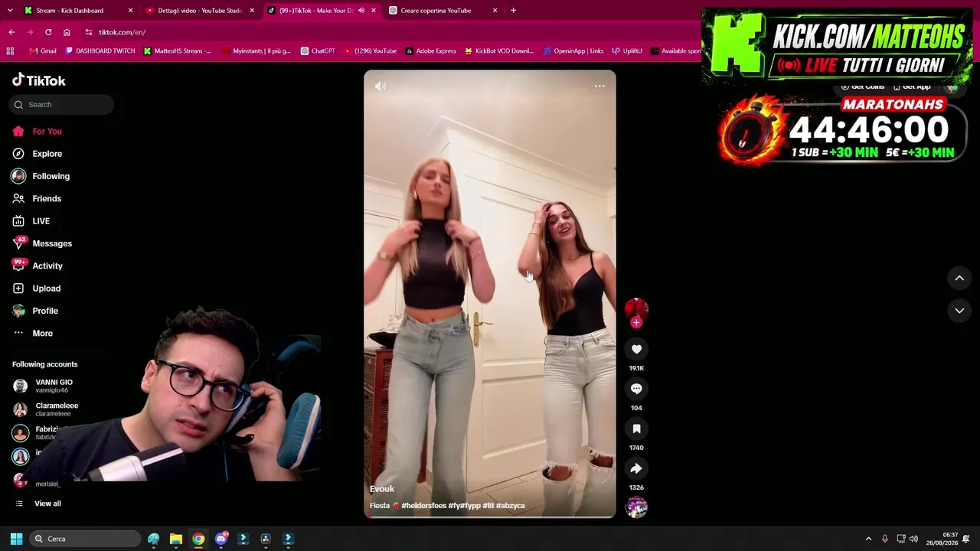Open File Explorer from the taskbar
Image resolution: width=980 pixels, height=551 pixels.
[x=176, y=539]
